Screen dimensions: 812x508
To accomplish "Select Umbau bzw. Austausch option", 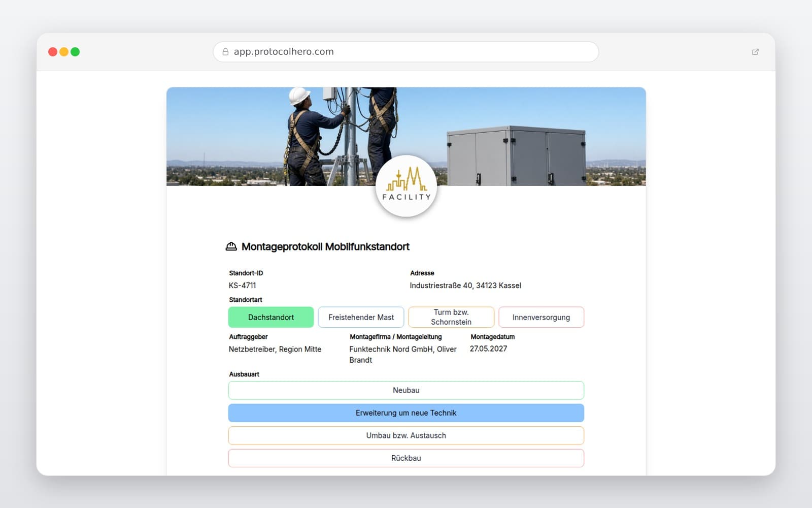I will (406, 435).
